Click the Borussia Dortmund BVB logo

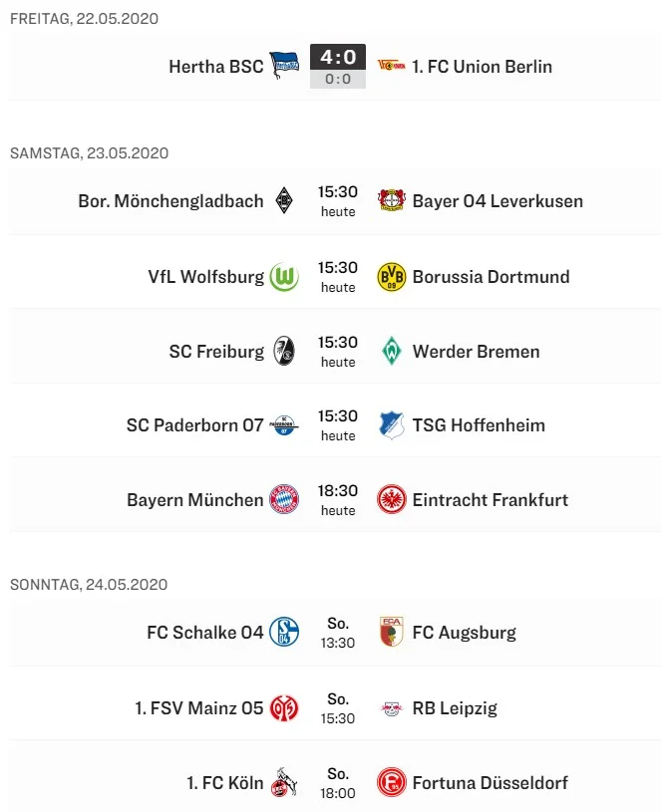[x=392, y=277]
